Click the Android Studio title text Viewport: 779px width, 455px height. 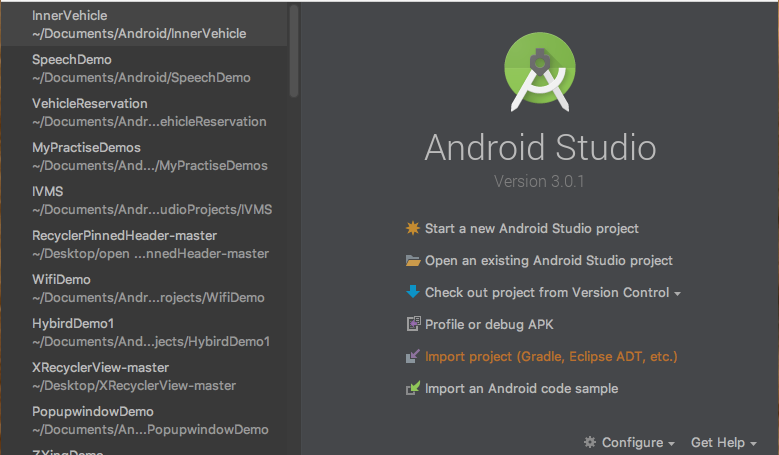540,148
